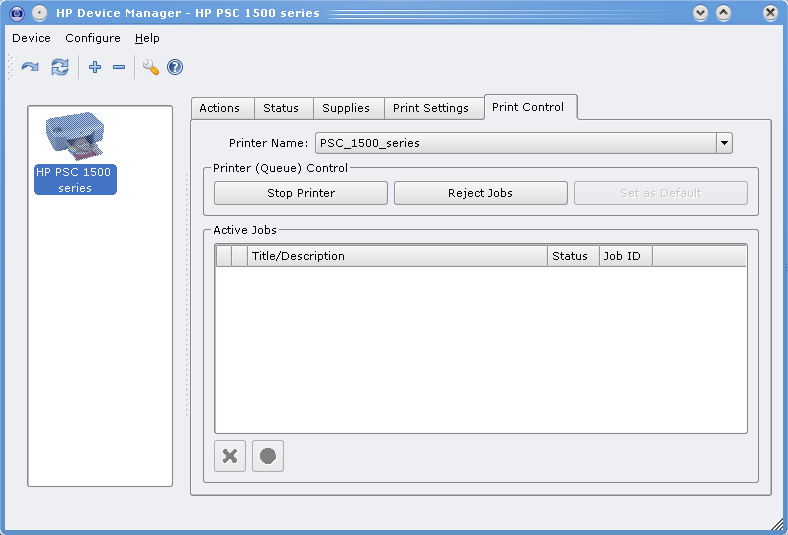
Task: Click the refresh device toolbar icon
Action: coord(30,67)
